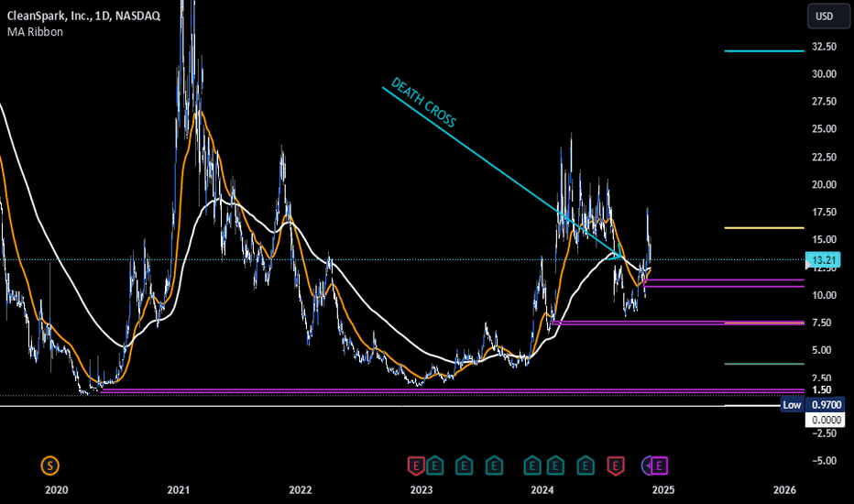854x504 pixels.
Task: Select the long magenta support line at 1.50
Action: click(x=452, y=390)
